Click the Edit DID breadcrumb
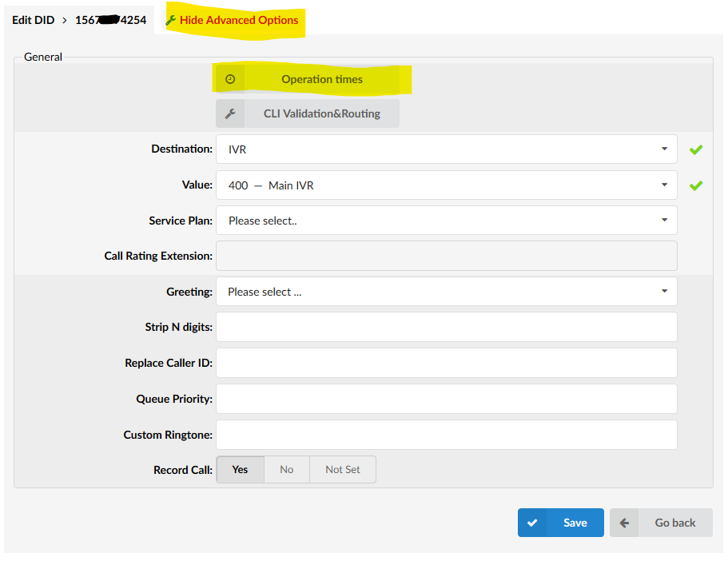This screenshot has height=561, width=728. click(34, 20)
